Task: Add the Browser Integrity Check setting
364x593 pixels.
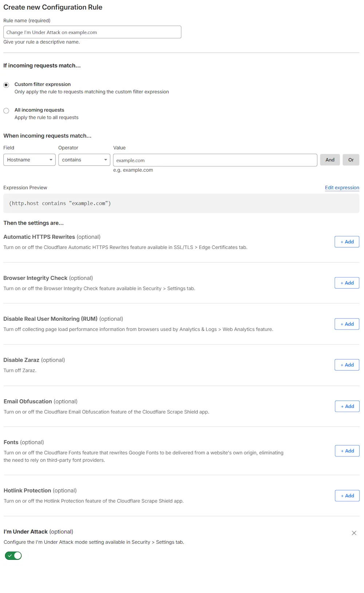Action: click(x=347, y=283)
